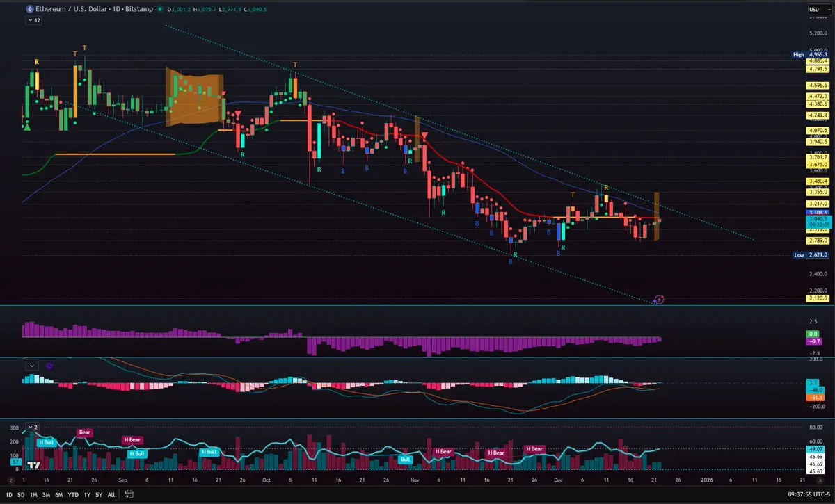Click the TradingView logo watermark
The width and height of the screenshot is (835, 504).
32,464
